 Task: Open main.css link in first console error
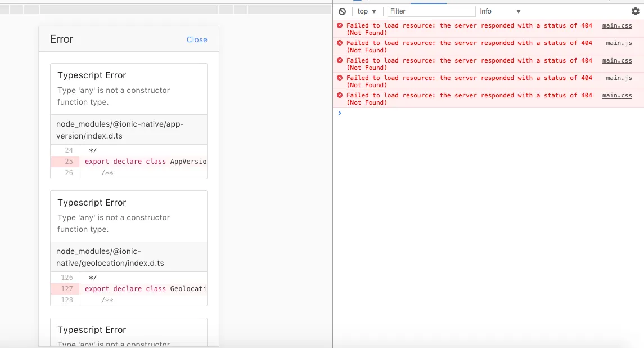point(617,25)
